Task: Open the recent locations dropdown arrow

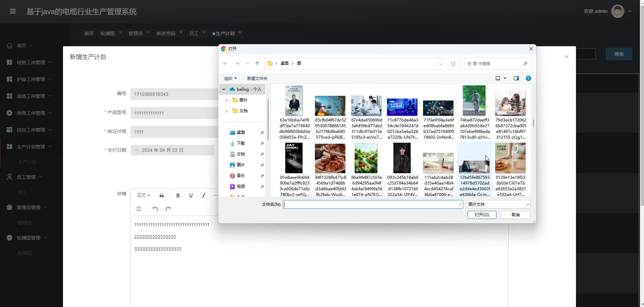Action: click(x=247, y=63)
